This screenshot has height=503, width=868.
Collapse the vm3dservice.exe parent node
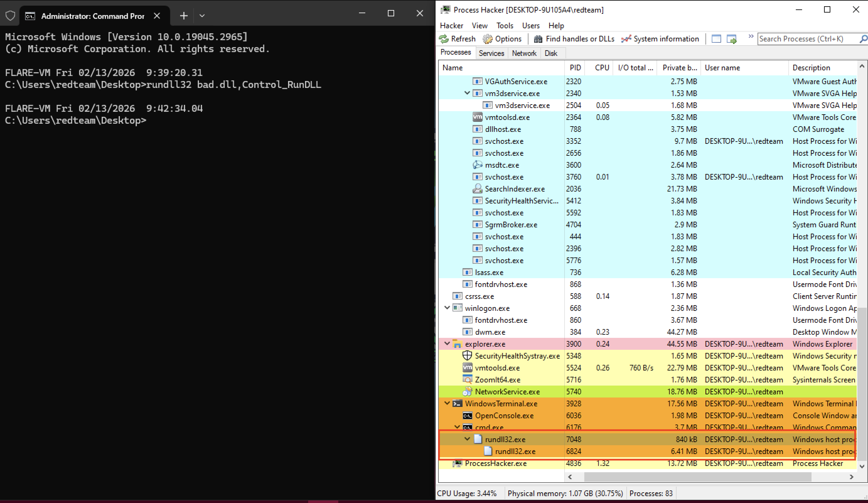467,93
